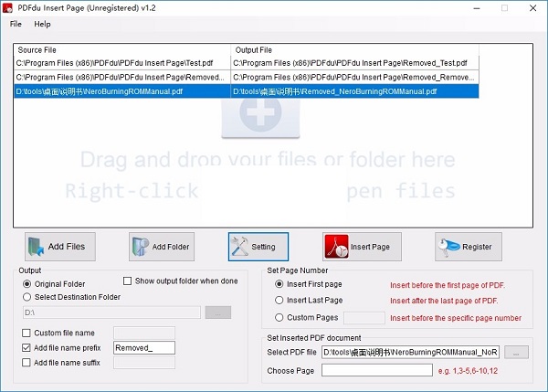This screenshot has height=392, width=548.
Task: Click the Custom file name text field
Action: click(x=144, y=333)
